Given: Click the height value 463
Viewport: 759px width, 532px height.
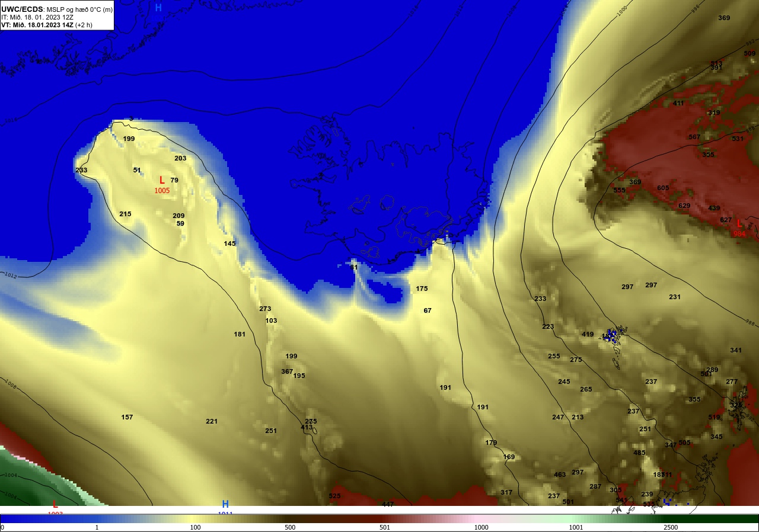Looking at the screenshot, I should [560, 475].
